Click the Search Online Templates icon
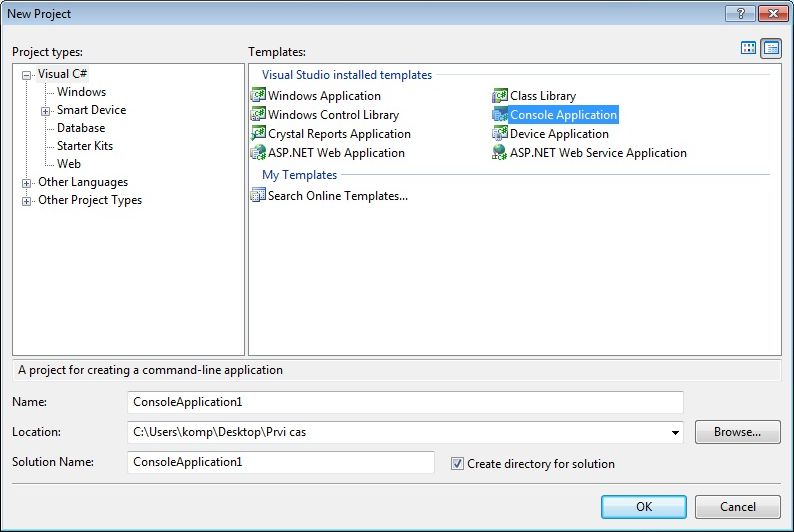 click(258, 195)
